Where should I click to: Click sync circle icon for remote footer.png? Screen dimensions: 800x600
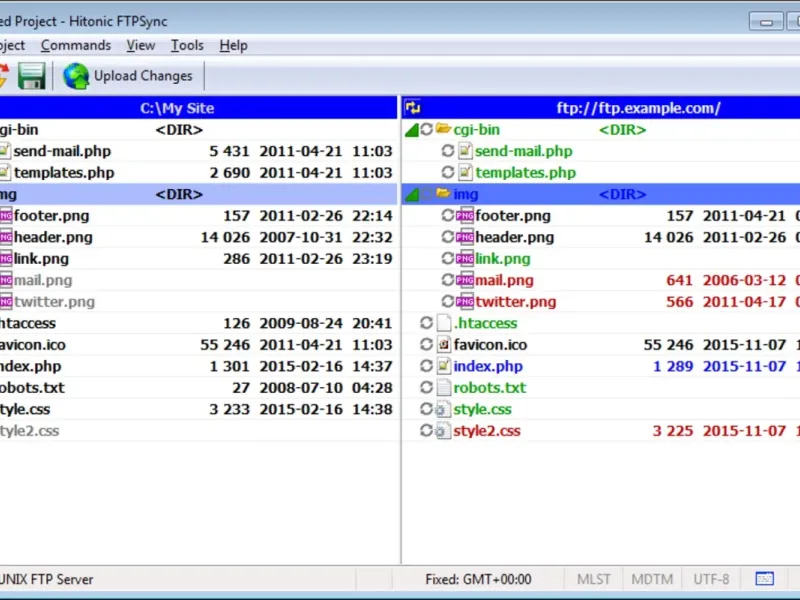click(447, 215)
